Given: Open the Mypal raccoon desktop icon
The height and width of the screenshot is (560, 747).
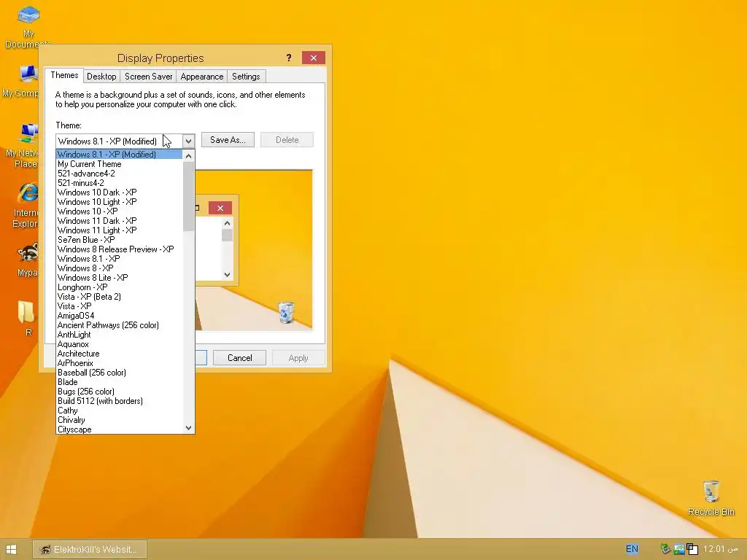Looking at the screenshot, I should 28,260.
